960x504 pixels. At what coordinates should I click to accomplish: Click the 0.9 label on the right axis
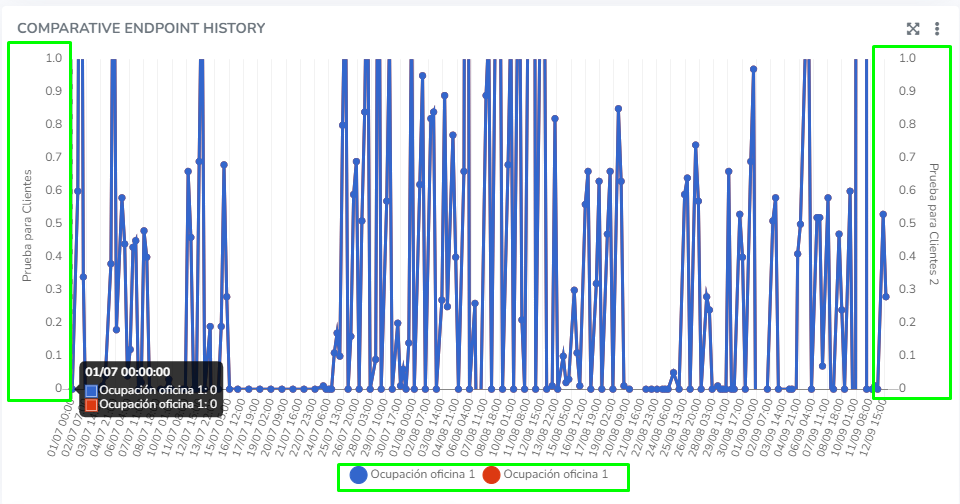coord(906,91)
